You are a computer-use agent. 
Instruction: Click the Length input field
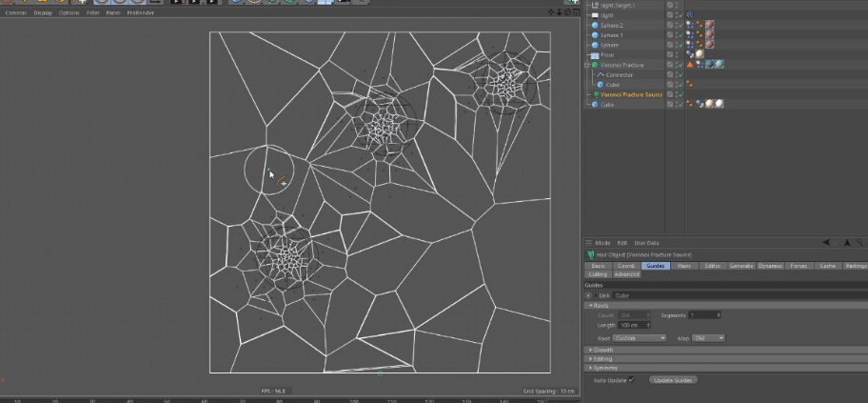tap(634, 325)
